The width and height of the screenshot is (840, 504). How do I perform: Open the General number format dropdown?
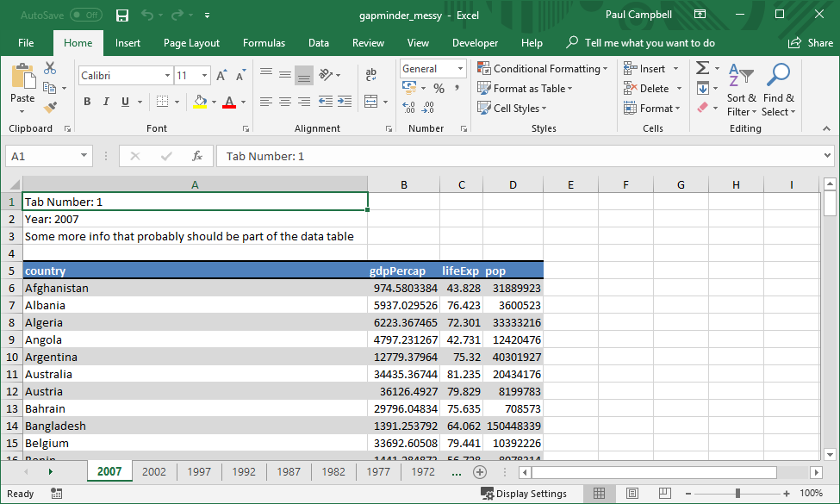tap(460, 69)
